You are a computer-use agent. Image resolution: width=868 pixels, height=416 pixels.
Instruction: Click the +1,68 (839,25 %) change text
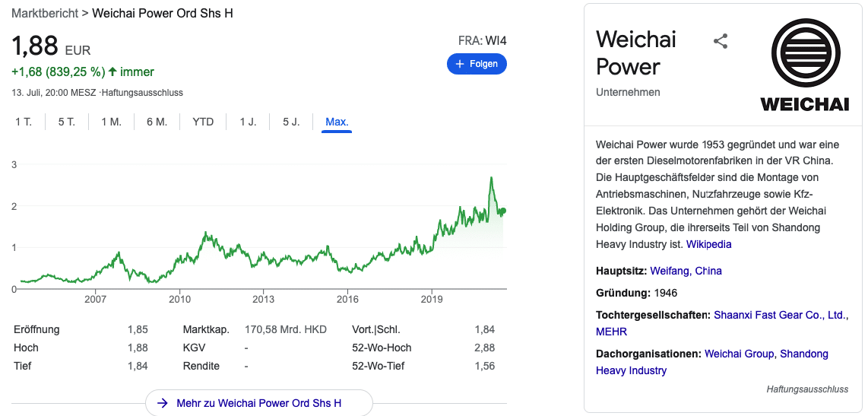58,71
